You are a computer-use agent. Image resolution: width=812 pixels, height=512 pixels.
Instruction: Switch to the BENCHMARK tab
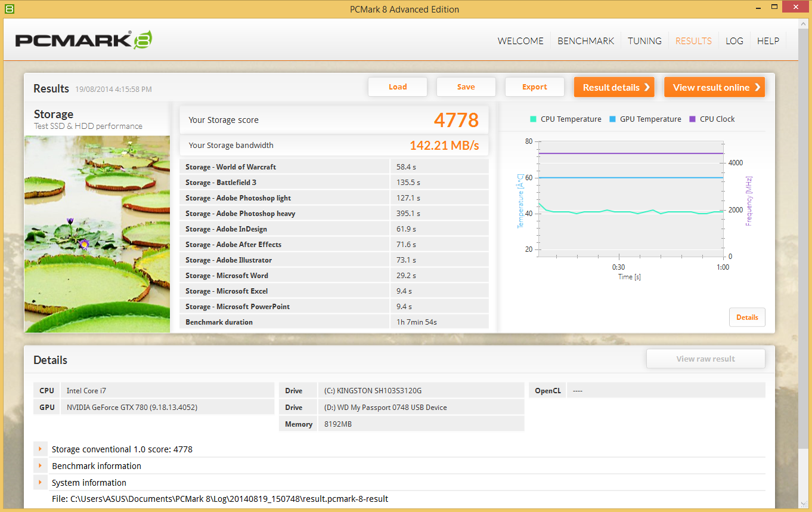585,41
